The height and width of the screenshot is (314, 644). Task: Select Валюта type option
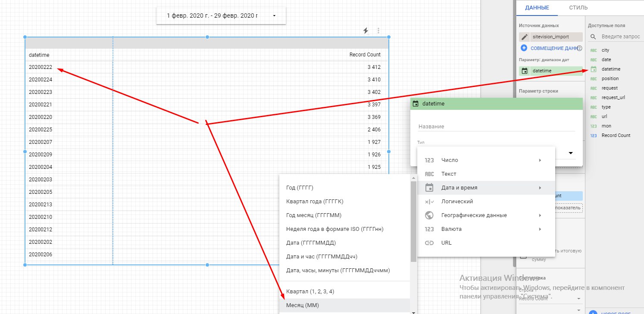click(x=486, y=229)
